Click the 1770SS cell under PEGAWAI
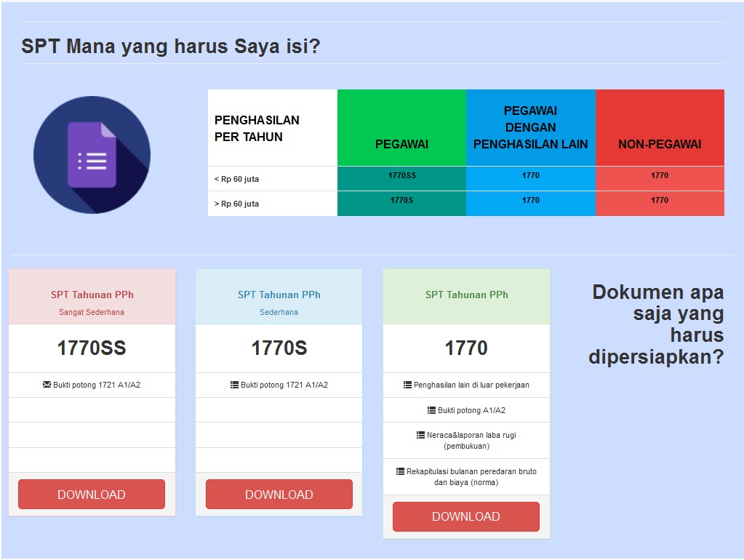The width and height of the screenshot is (744, 560). 401,179
